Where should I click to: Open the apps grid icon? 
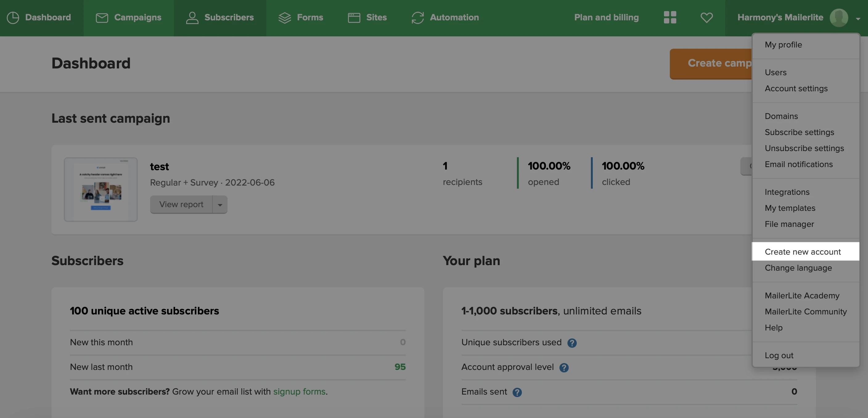(670, 18)
